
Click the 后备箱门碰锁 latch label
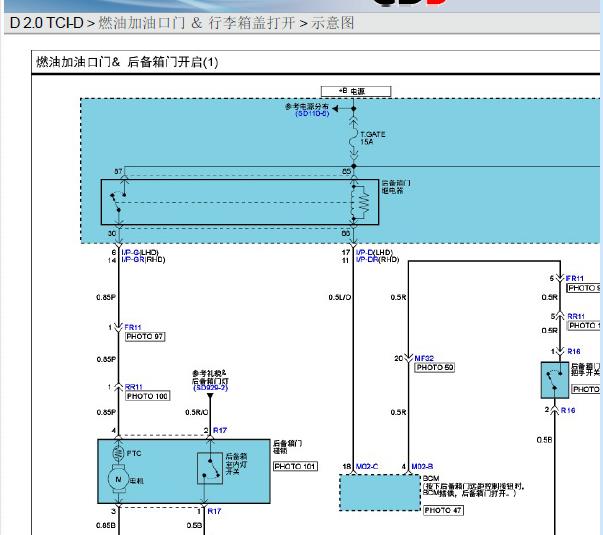coord(287,447)
